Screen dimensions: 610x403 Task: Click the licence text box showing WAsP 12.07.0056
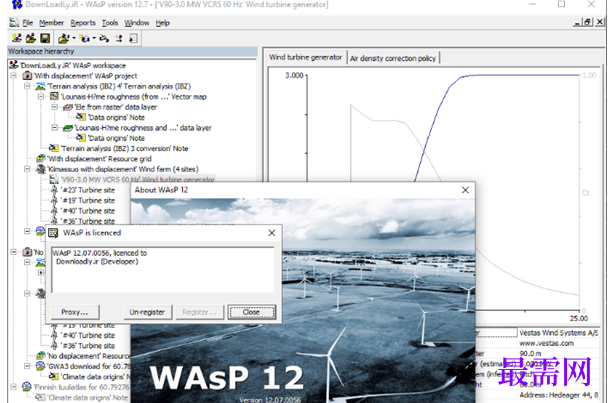click(x=163, y=270)
